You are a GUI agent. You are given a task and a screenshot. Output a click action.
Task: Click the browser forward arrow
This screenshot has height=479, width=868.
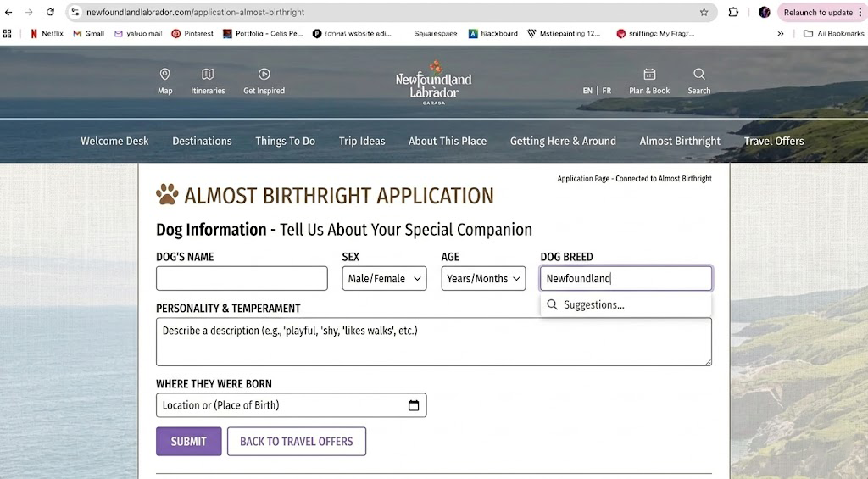click(29, 12)
